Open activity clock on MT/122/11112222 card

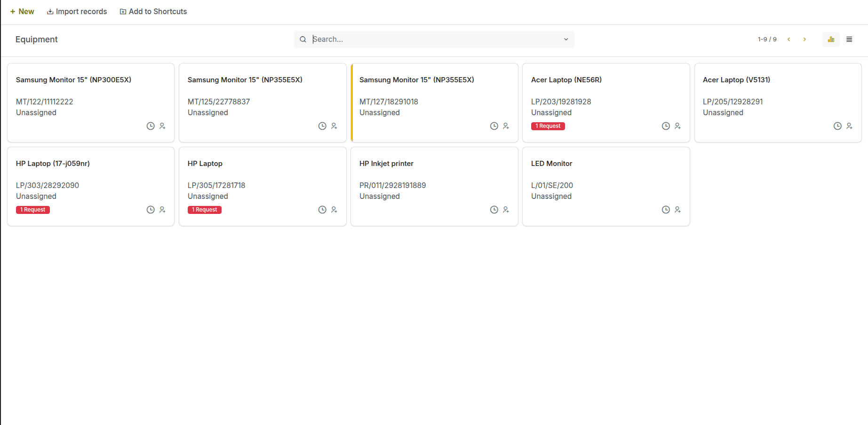[x=151, y=126]
